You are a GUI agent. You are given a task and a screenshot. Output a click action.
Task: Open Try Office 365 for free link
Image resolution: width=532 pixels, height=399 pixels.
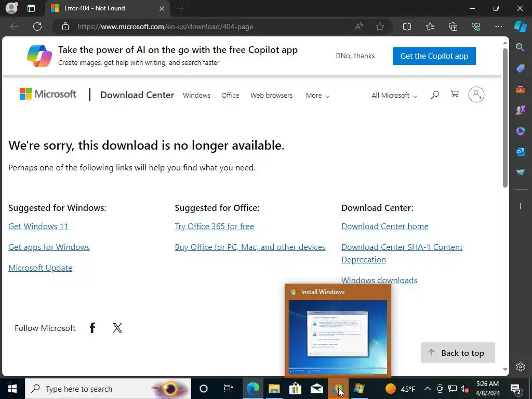215,227
